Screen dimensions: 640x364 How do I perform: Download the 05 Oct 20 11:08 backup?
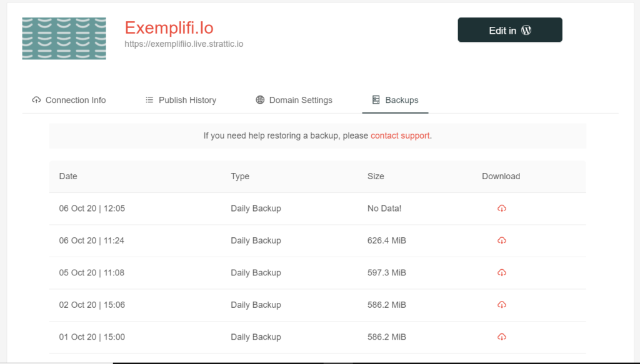click(502, 273)
